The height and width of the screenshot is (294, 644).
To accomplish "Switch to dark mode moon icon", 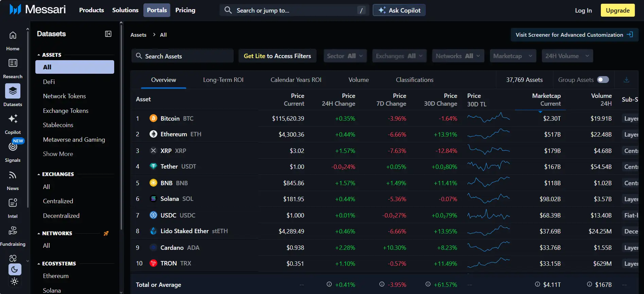I will (15, 270).
